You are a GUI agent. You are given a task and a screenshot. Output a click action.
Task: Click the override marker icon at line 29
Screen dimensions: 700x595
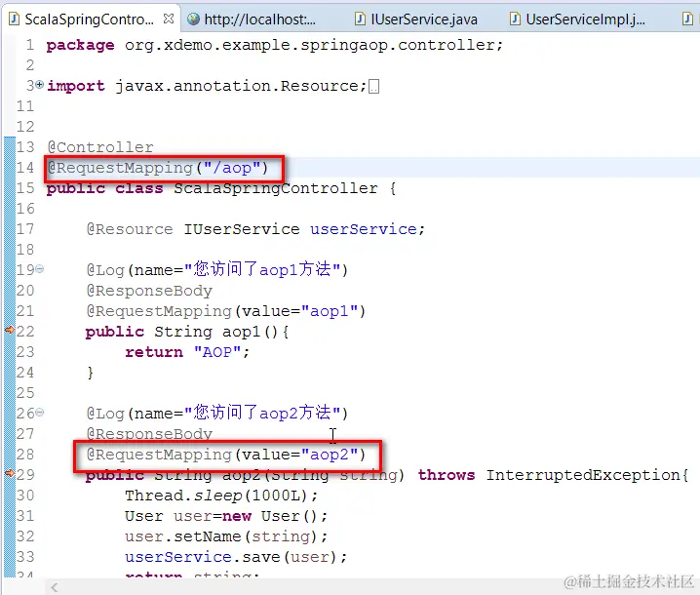10,473
